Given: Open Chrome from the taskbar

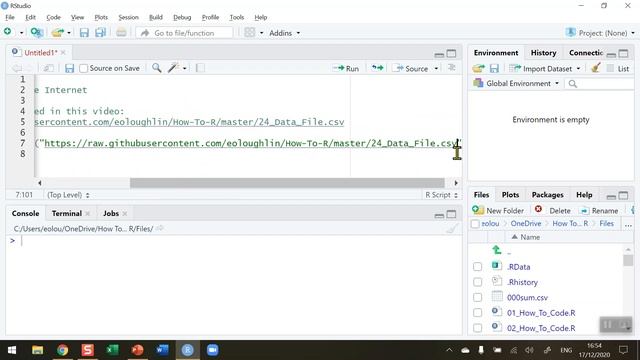Looking at the screenshot, I should click(62, 350).
